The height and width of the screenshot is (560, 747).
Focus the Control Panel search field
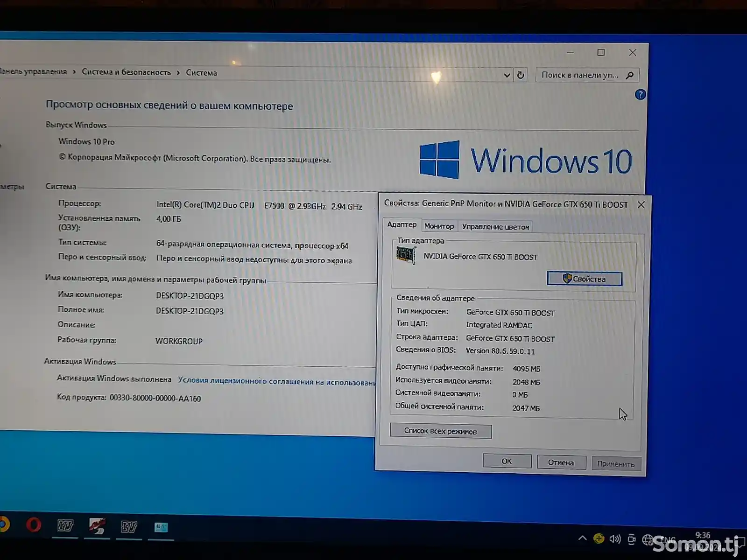586,75
